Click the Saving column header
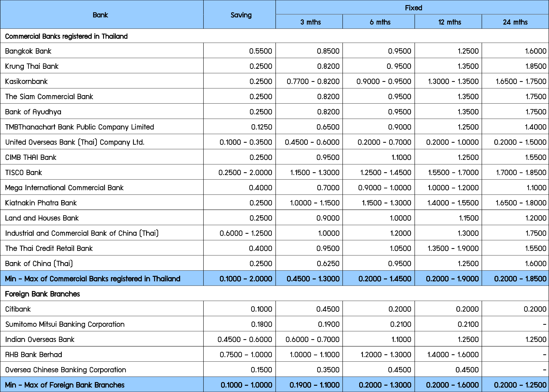The width and height of the screenshot is (549, 392). pos(241,15)
